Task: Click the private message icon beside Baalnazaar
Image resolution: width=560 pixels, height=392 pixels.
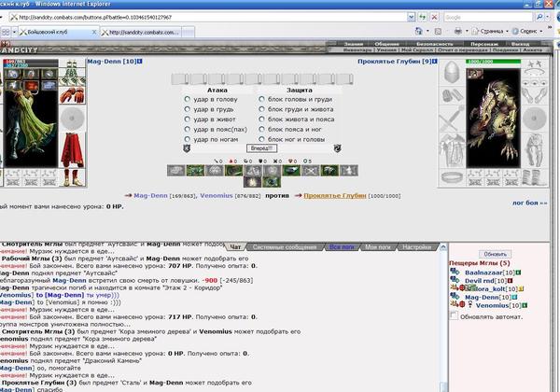Action: coord(455,272)
